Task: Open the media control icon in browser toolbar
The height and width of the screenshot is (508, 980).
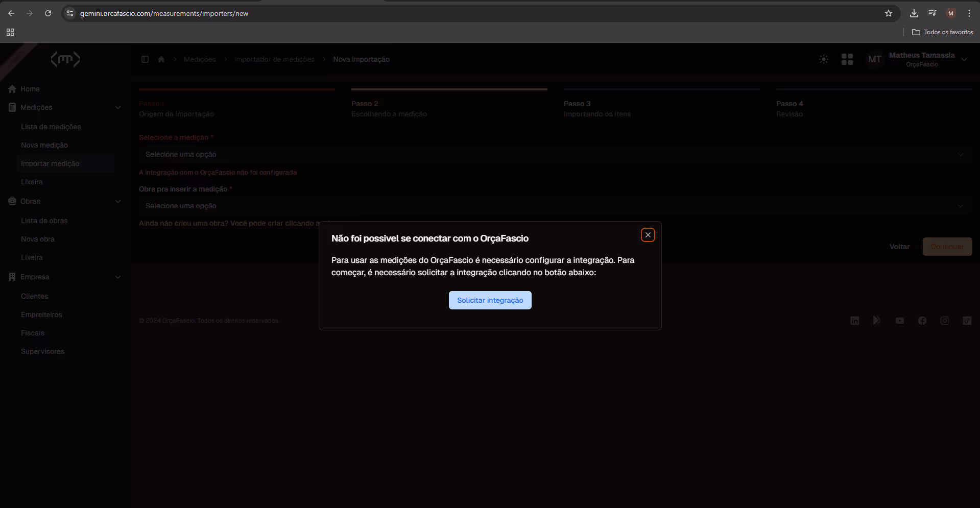Action: (x=933, y=13)
